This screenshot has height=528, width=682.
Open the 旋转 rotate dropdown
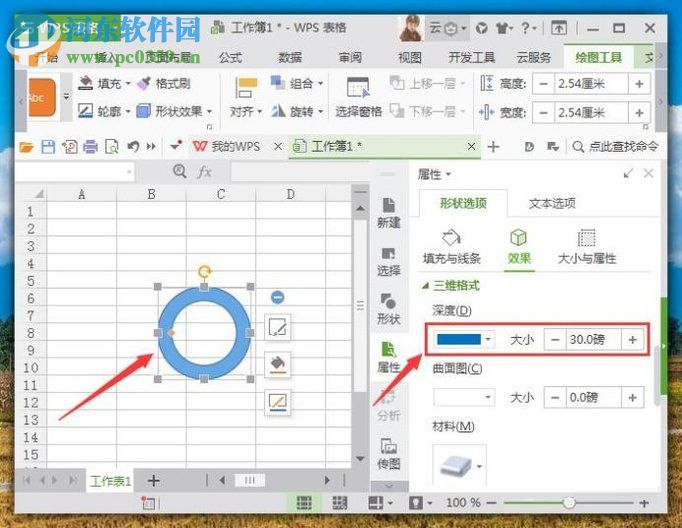point(297,112)
